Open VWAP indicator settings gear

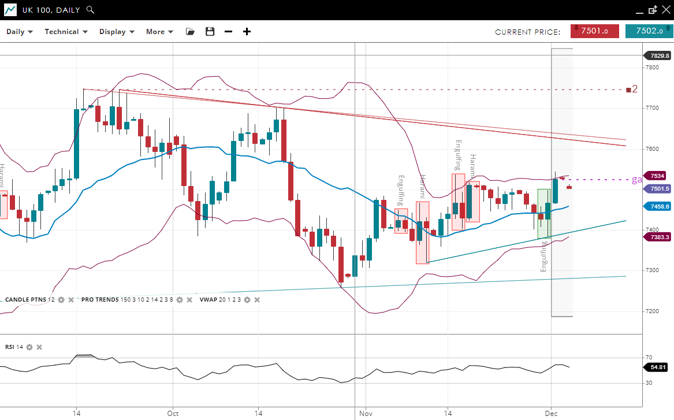(x=247, y=300)
